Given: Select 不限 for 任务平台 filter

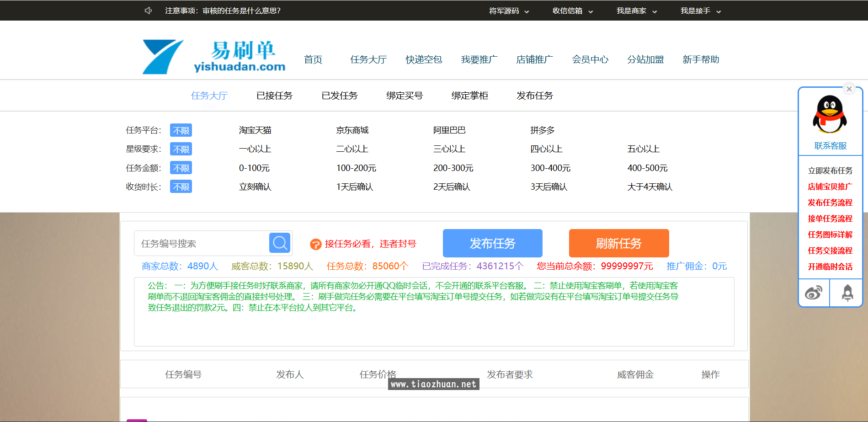Looking at the screenshot, I should pyautogui.click(x=181, y=130).
